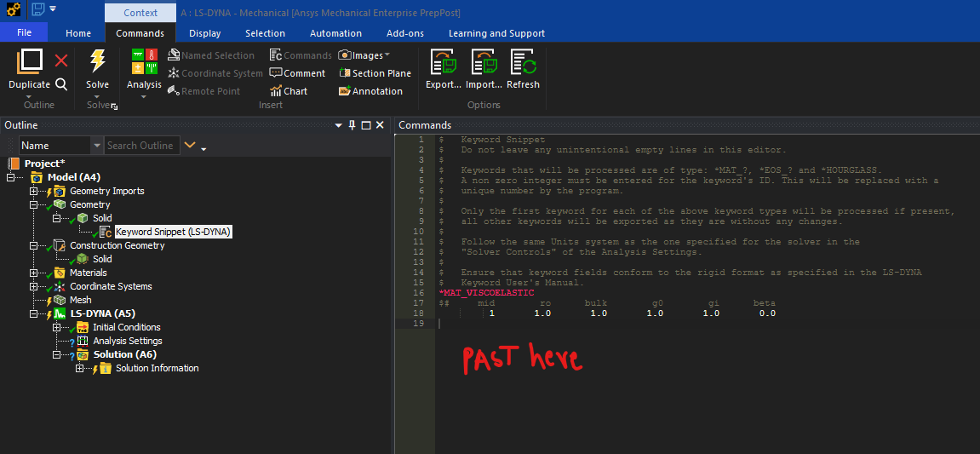980x454 pixels.
Task: Click the orange chevron next to Search Outline
Action: pos(189,145)
